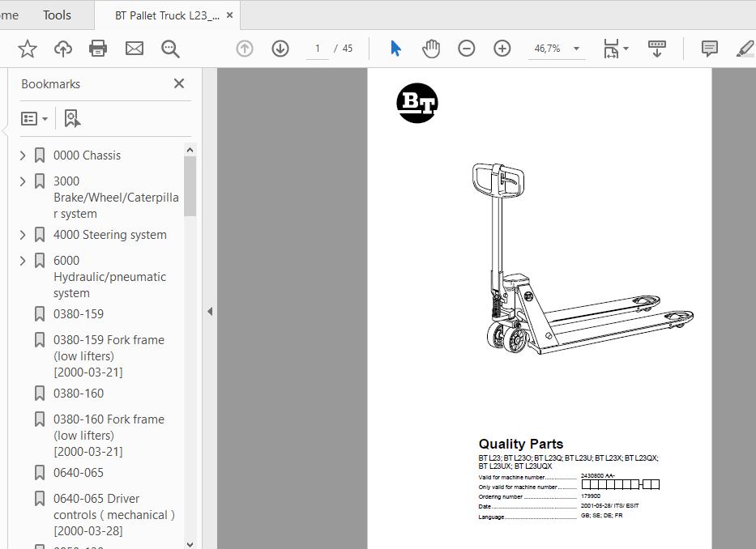Click the machine number 2430800 AA- text
Screen dimensions: 756x549
pos(598,476)
